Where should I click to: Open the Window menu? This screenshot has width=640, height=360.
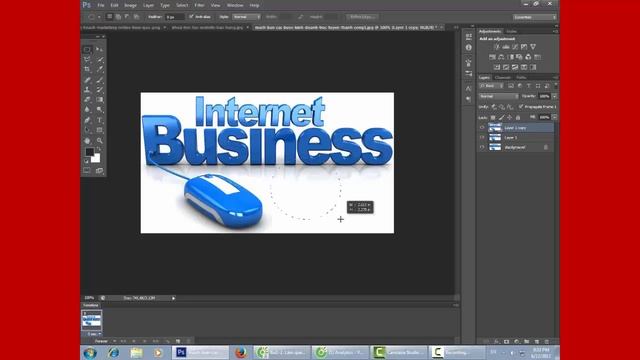point(235,5)
